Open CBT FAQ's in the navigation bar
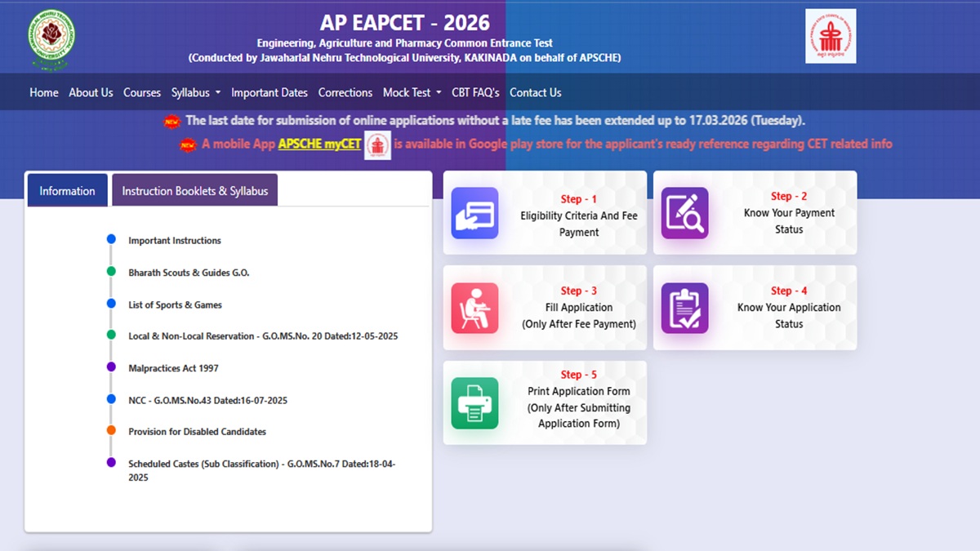This screenshot has height=551, width=980. click(x=475, y=93)
